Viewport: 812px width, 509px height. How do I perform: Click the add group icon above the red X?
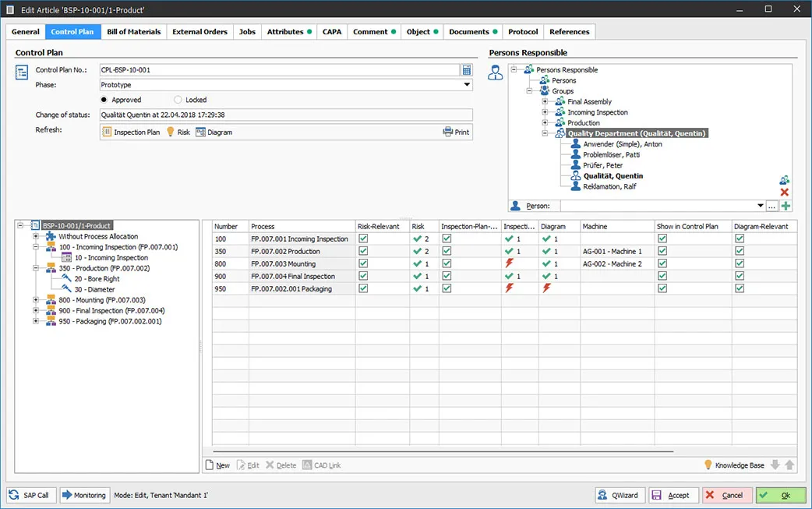click(785, 180)
